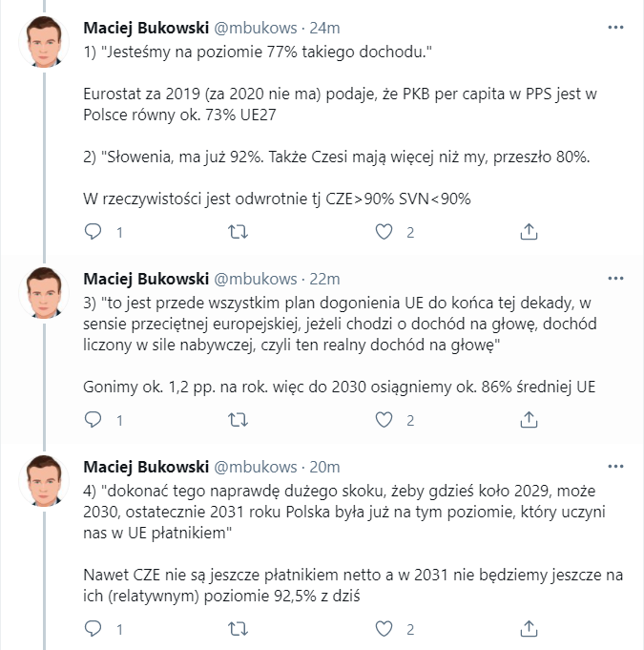Reply to the second tweet posted 22m ago
The height and width of the screenshot is (650, 644).
click(93, 419)
